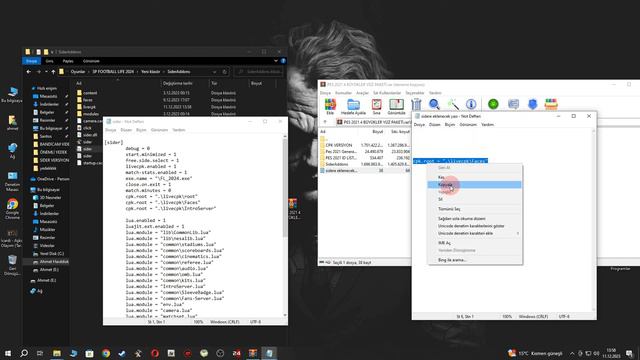Open Düzen menu in sider Notepad window
The width and height of the screenshot is (640, 360).
[126, 130]
